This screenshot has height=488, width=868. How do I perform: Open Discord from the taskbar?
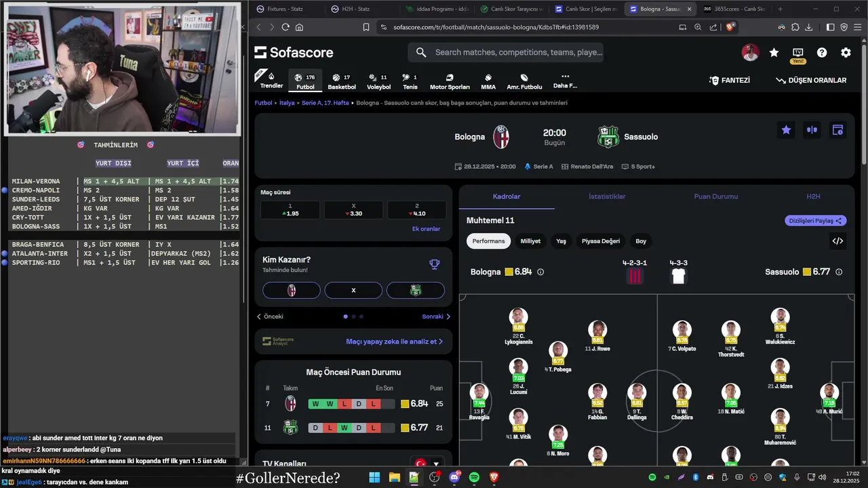point(454,478)
